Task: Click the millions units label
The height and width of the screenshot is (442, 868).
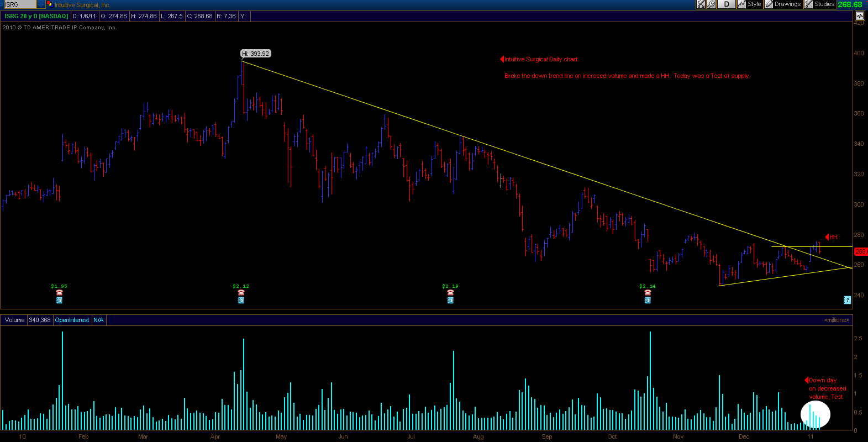Action: (x=837, y=320)
